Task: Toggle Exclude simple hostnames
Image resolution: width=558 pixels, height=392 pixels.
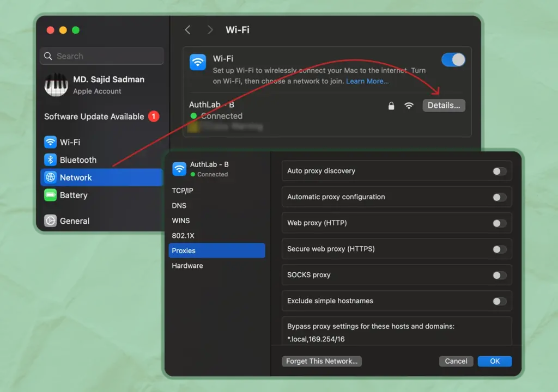Action: [x=500, y=302]
